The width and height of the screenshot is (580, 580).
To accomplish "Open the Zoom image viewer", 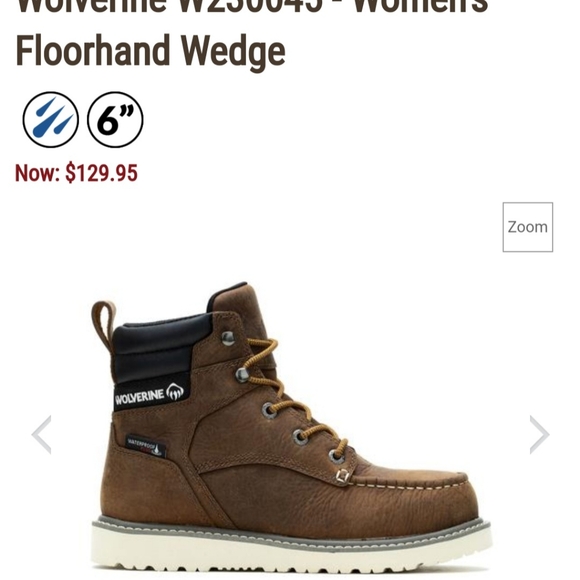I will point(527,227).
